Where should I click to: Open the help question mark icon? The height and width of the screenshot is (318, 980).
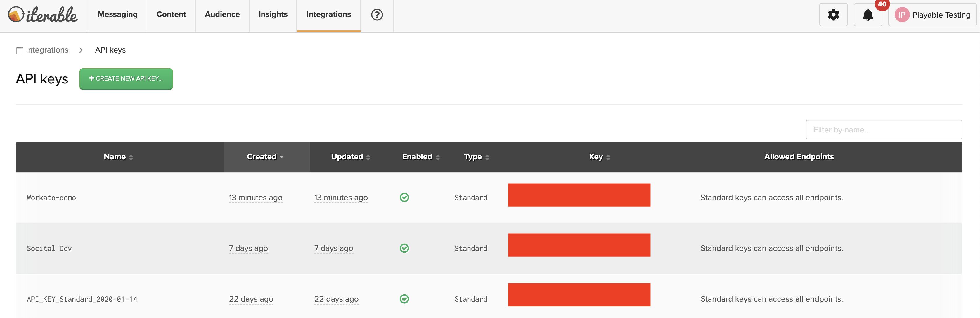(x=376, y=15)
